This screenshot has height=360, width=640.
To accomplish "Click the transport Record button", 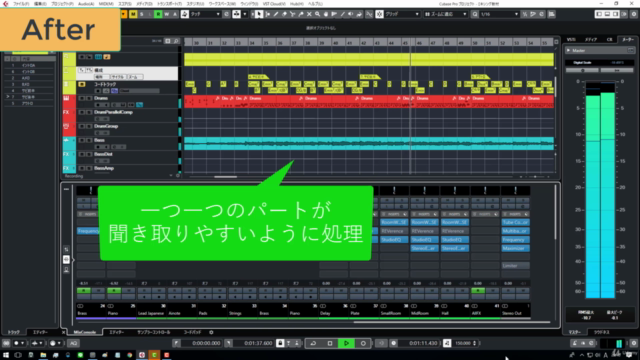I will pos(363,343).
